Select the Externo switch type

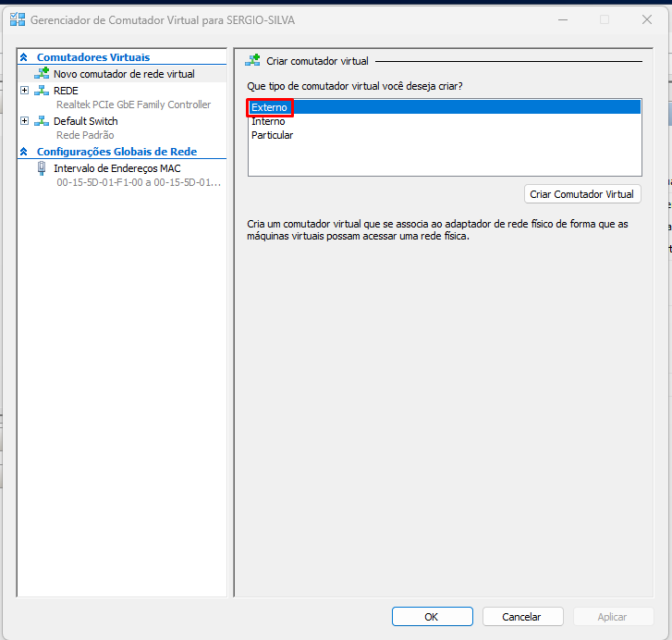tap(270, 107)
